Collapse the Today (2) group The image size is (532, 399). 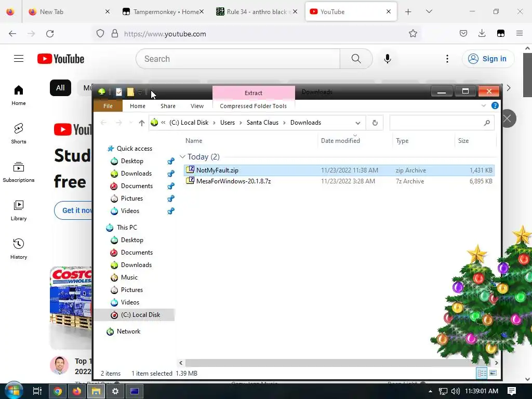coord(182,156)
